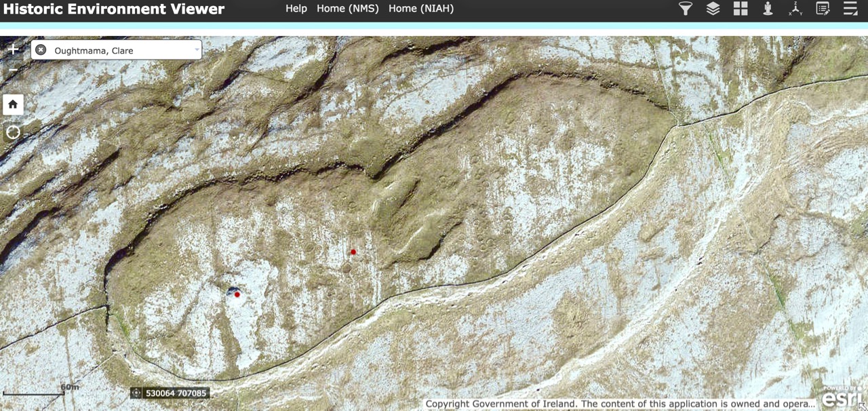The width and height of the screenshot is (868, 411).
Task: Click the my location crosshair button
Action: (13, 132)
